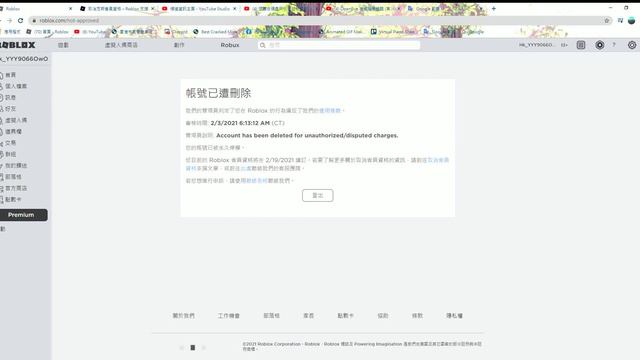This screenshot has height=360, width=640.
Task: Open 群組 groups in left sidebar
Action: pyautogui.click(x=8, y=154)
